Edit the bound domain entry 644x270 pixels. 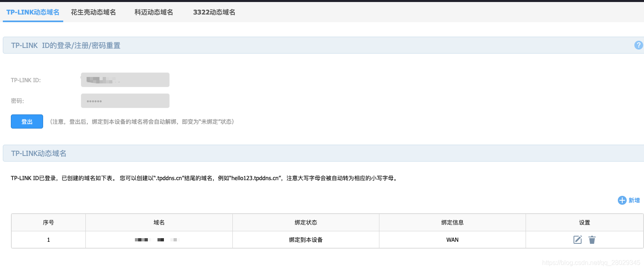(x=578, y=240)
